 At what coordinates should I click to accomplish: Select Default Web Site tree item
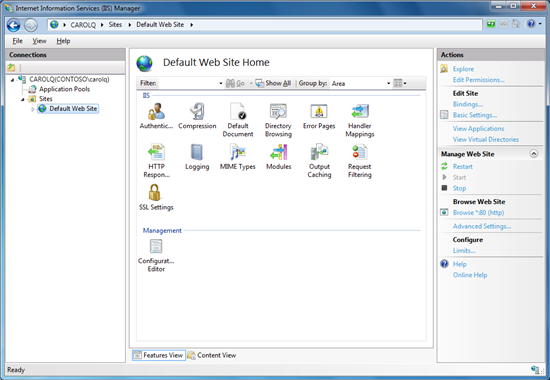[73, 109]
